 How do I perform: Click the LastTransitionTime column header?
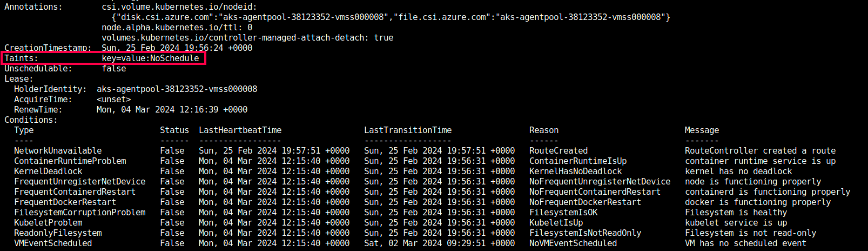pos(408,130)
